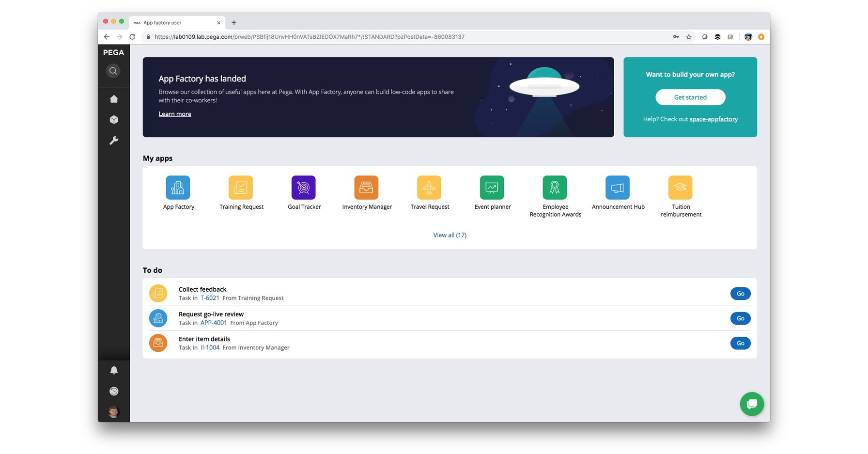The height and width of the screenshot is (454, 868).
Task: Click the wrench tool icon in the sidebar
Action: (x=114, y=140)
